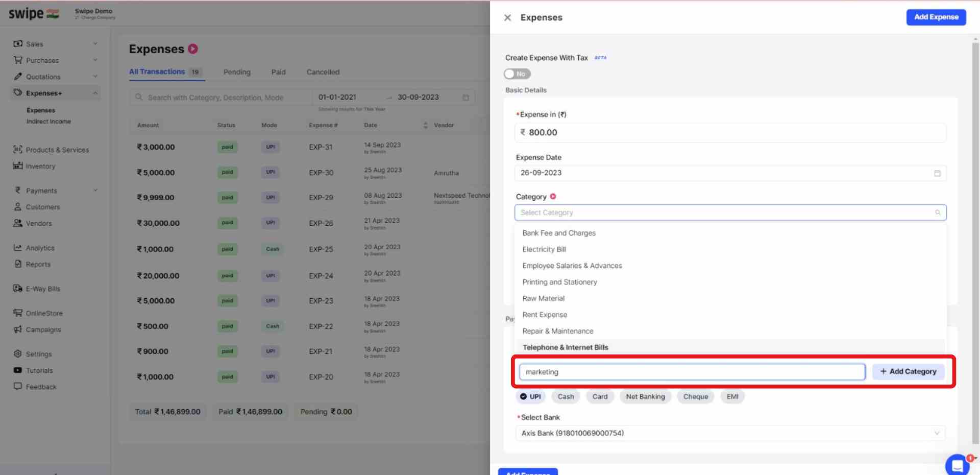This screenshot has height=475, width=980.
Task: Click the Analytics chart icon
Action: tap(18, 248)
